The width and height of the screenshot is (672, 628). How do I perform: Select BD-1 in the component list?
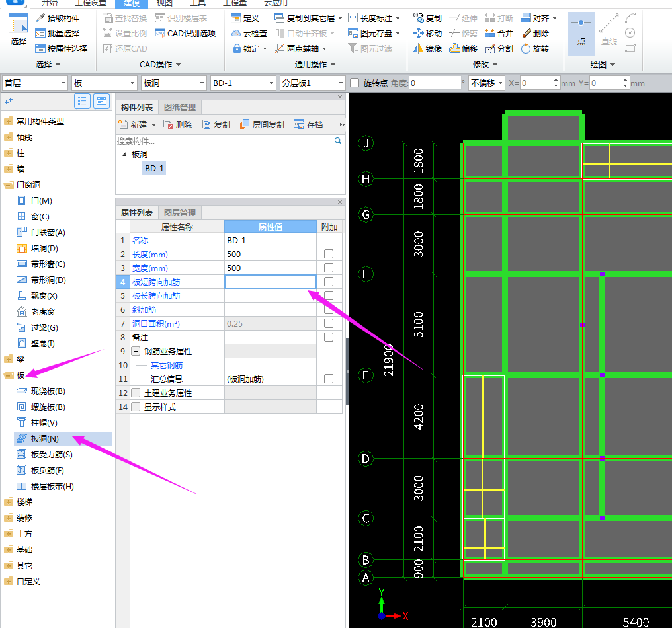click(x=154, y=169)
